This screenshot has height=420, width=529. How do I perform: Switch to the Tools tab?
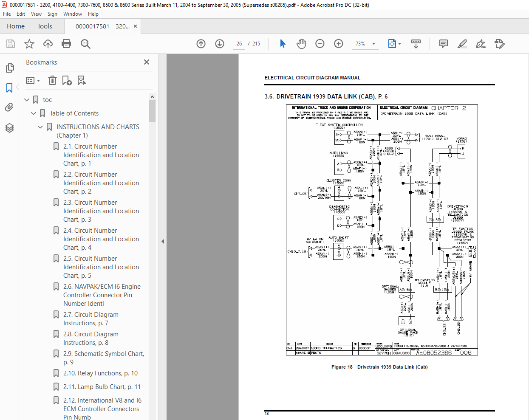45,26
